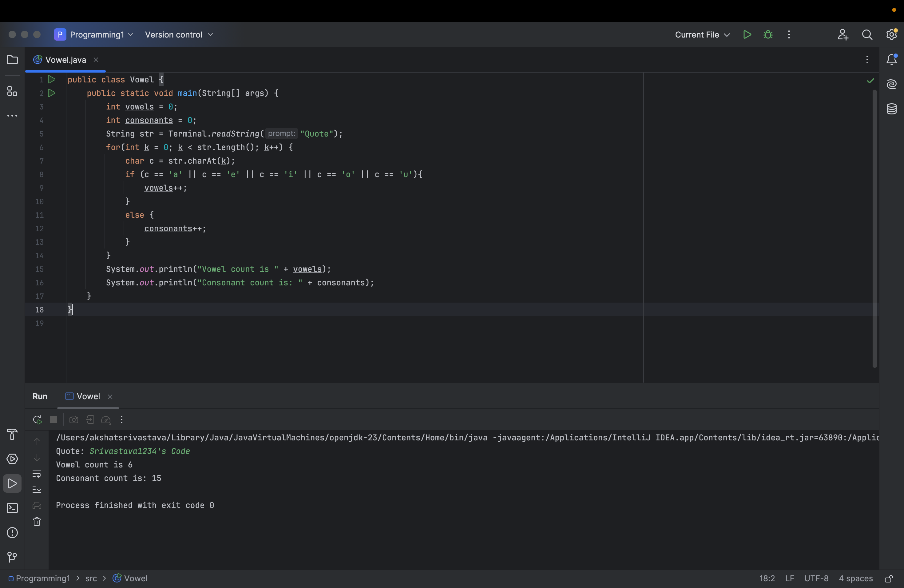904x588 pixels.
Task: Change the UTF-8 file encoding
Action: tap(817, 578)
